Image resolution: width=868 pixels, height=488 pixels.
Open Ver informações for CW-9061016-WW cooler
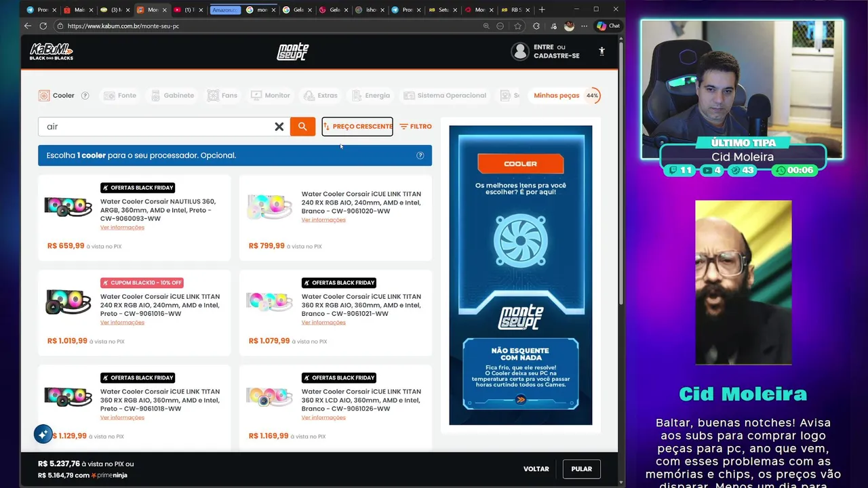tap(122, 323)
